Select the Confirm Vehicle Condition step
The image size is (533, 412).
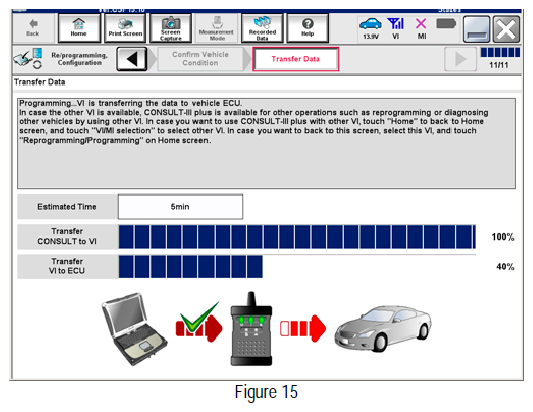(201, 59)
